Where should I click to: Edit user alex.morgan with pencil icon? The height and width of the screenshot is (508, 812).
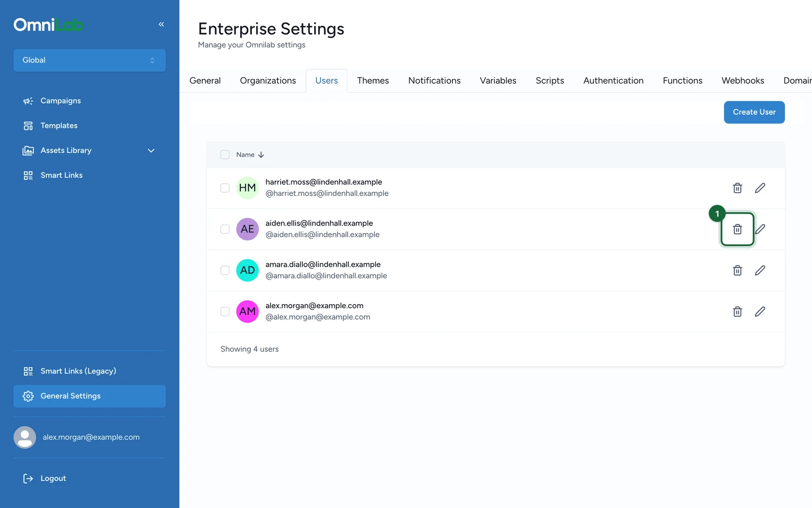[760, 311]
